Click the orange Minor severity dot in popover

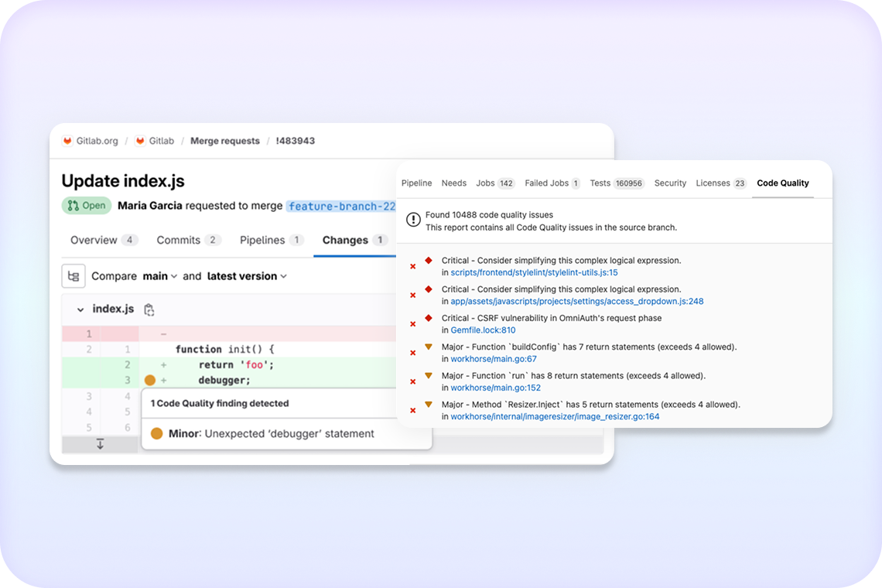point(157,433)
